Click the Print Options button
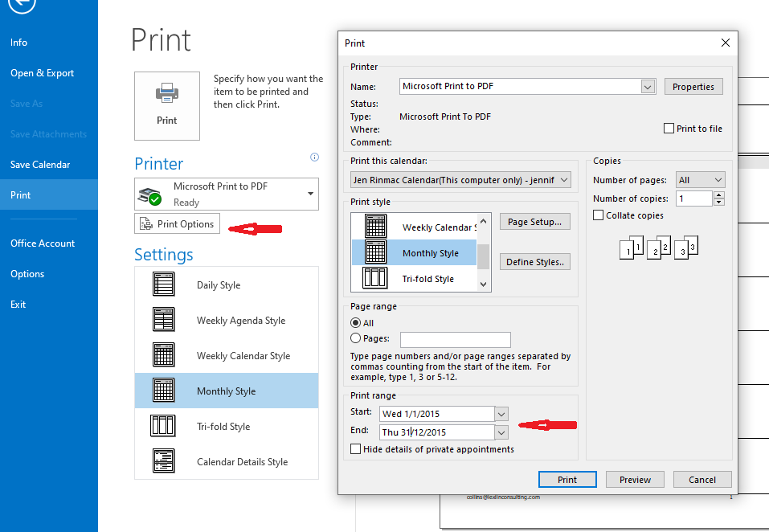This screenshot has height=532, width=769. point(177,223)
